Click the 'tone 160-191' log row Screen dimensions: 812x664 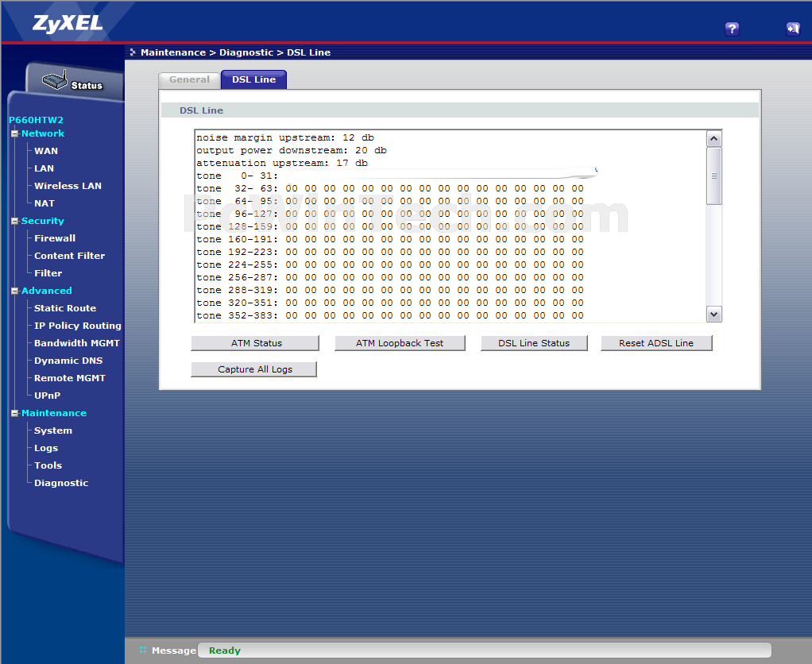[390, 239]
